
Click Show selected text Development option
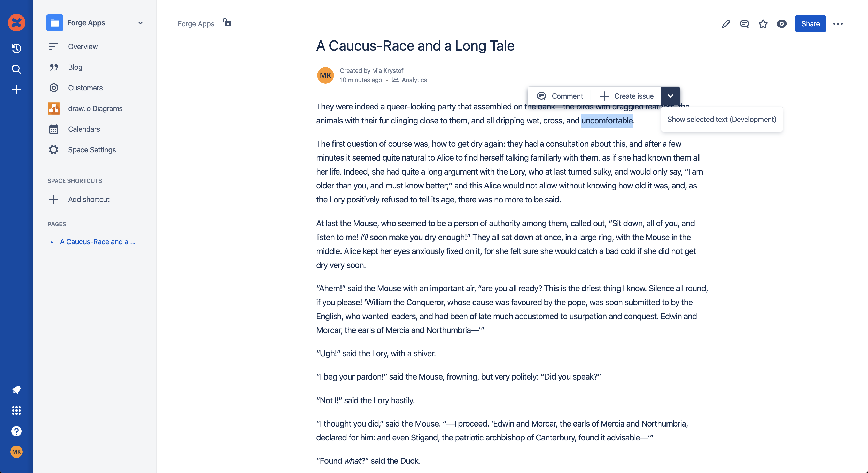pos(722,120)
